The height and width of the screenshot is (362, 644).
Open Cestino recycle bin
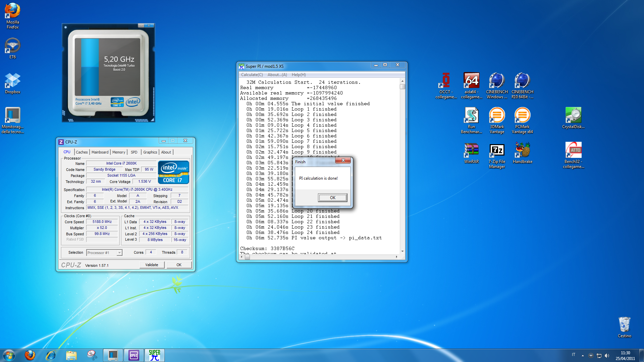click(624, 325)
